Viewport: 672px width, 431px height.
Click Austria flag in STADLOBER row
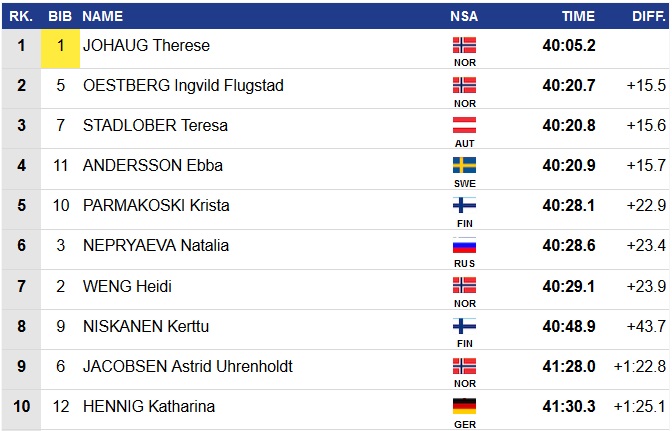pos(464,125)
